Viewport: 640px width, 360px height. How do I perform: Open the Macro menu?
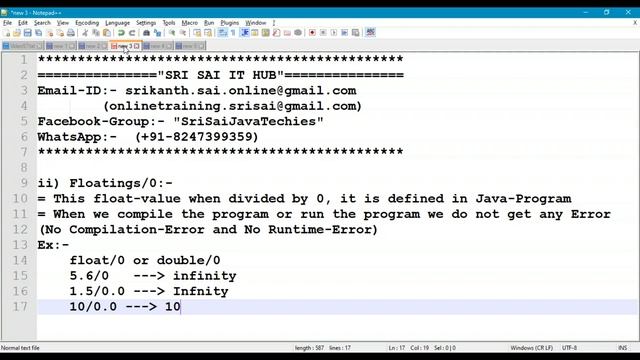(189, 23)
